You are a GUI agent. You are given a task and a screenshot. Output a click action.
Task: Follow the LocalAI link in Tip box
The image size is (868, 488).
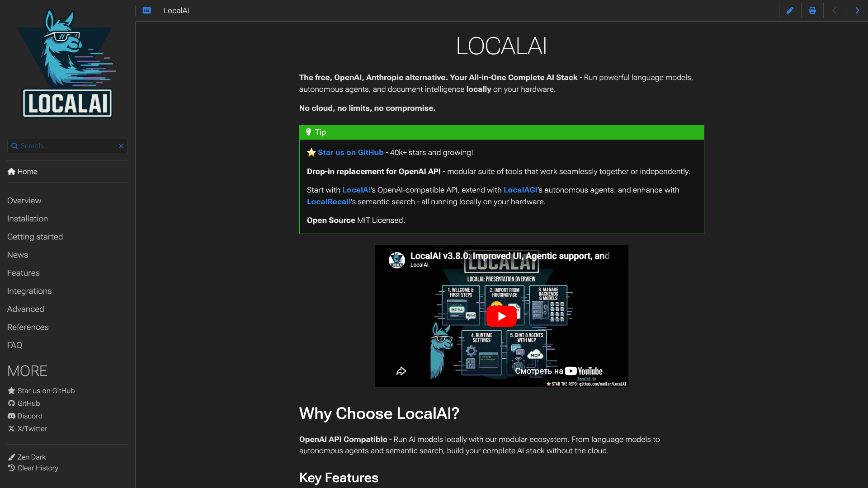click(356, 190)
